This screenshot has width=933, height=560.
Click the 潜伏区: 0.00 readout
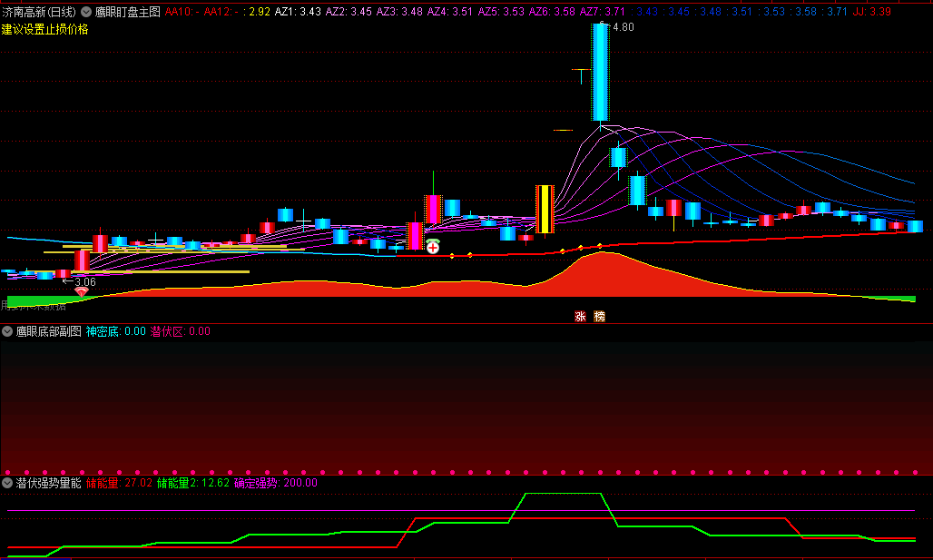click(181, 331)
